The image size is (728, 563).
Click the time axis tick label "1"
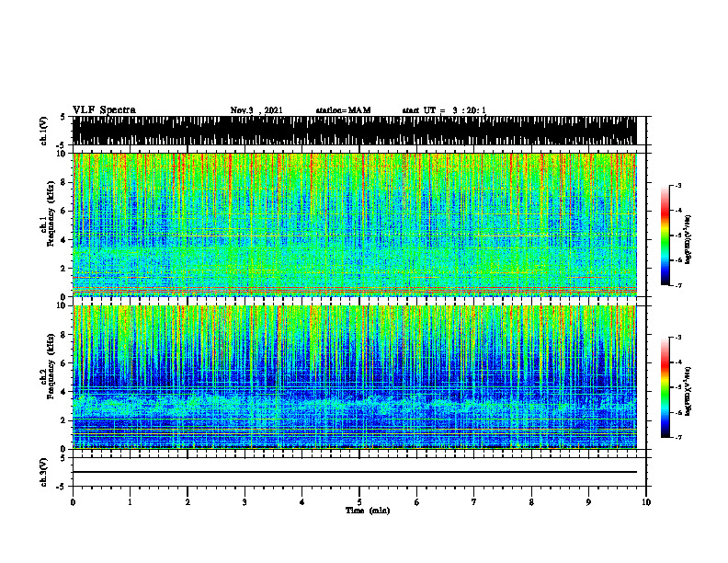tap(130, 502)
